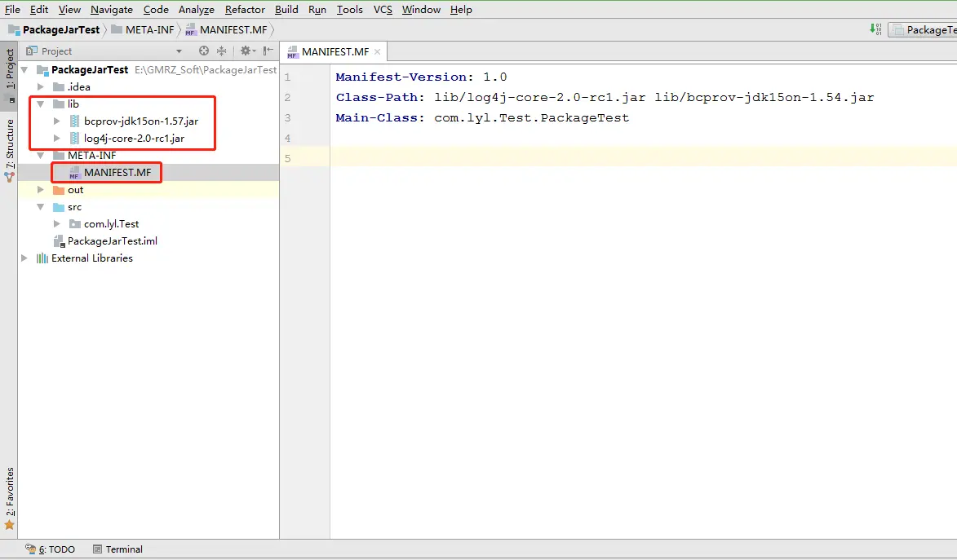Open the Code menu
The width and height of the screenshot is (957, 560).
(156, 10)
